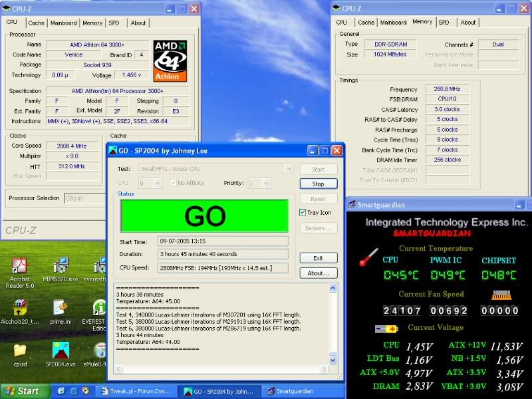The image size is (532, 399).
Task: Select the SP2004.exe desktop icon
Action: [x=61, y=350]
